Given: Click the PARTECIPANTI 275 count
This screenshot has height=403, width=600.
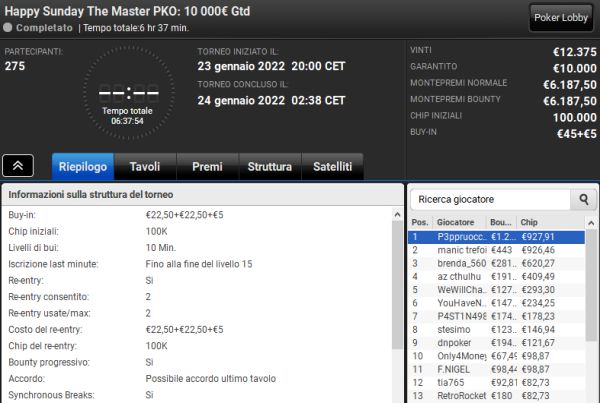Looking at the screenshot, I should click(x=15, y=66).
